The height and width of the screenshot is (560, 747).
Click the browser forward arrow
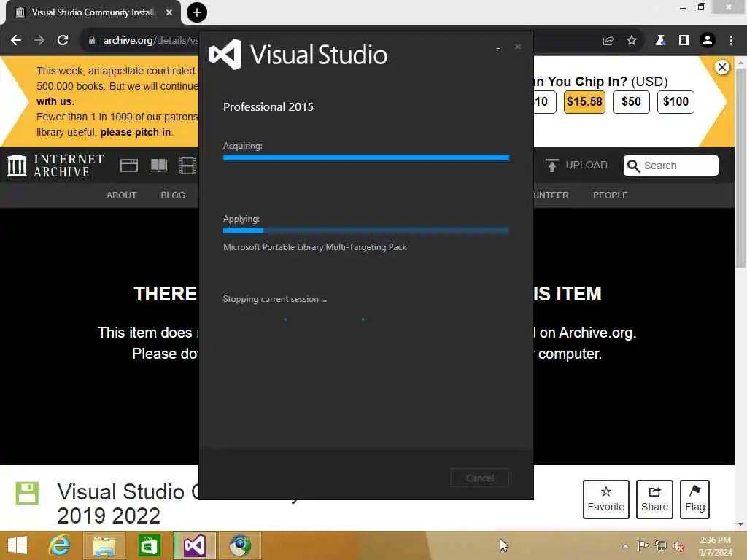pos(39,41)
